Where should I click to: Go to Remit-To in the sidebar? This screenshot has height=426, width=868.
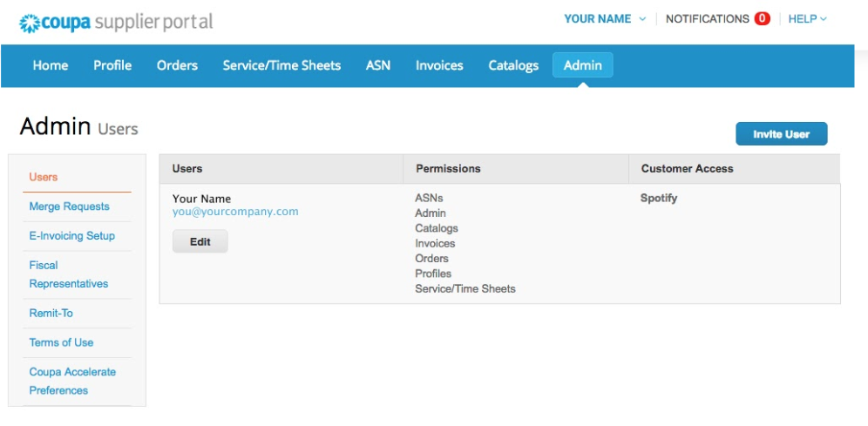51,313
